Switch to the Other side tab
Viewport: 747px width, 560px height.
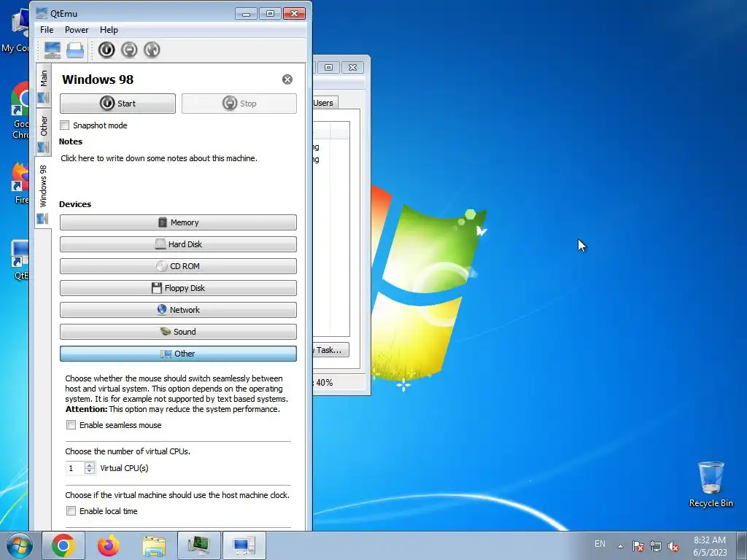[x=43, y=133]
